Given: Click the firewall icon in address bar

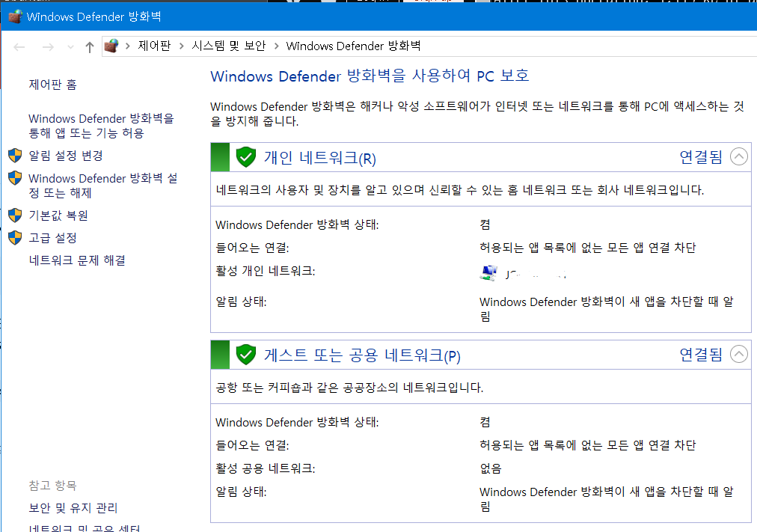Looking at the screenshot, I should pyautogui.click(x=111, y=46).
